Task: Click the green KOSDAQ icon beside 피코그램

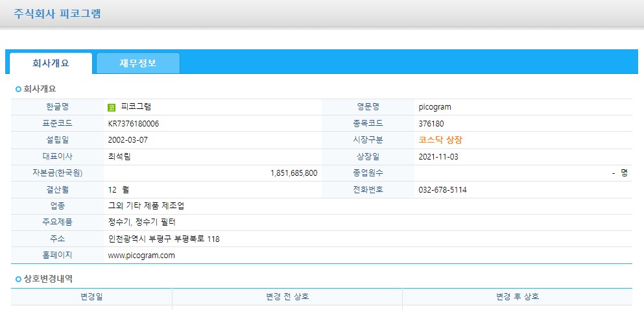Action: click(x=112, y=108)
